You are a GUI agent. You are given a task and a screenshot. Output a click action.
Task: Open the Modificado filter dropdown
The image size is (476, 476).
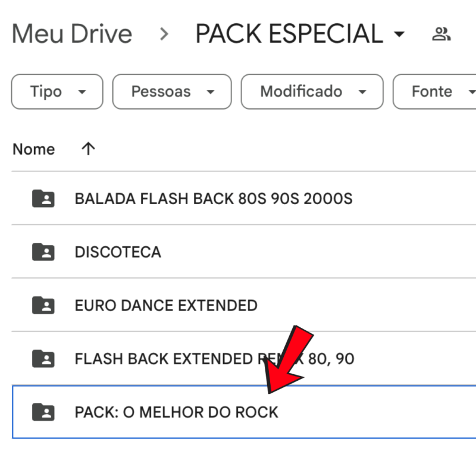tap(312, 92)
